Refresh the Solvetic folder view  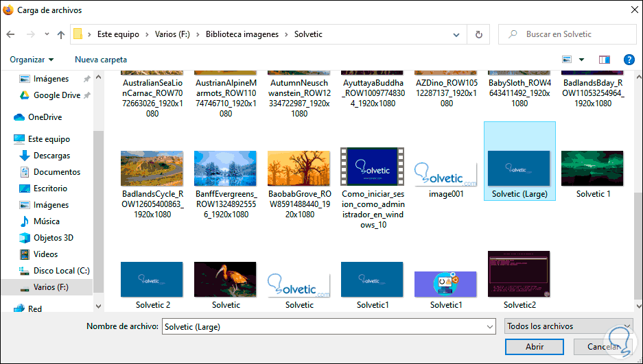click(x=478, y=34)
